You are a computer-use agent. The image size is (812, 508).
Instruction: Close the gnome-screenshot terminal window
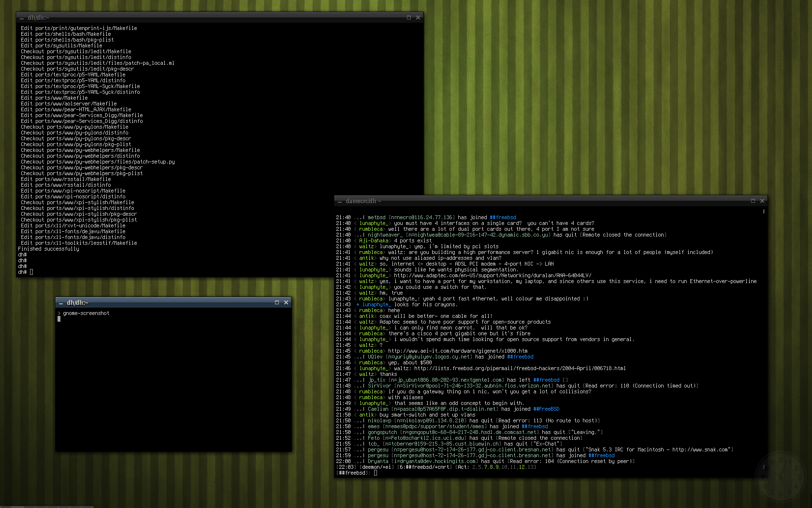pyautogui.click(x=286, y=302)
